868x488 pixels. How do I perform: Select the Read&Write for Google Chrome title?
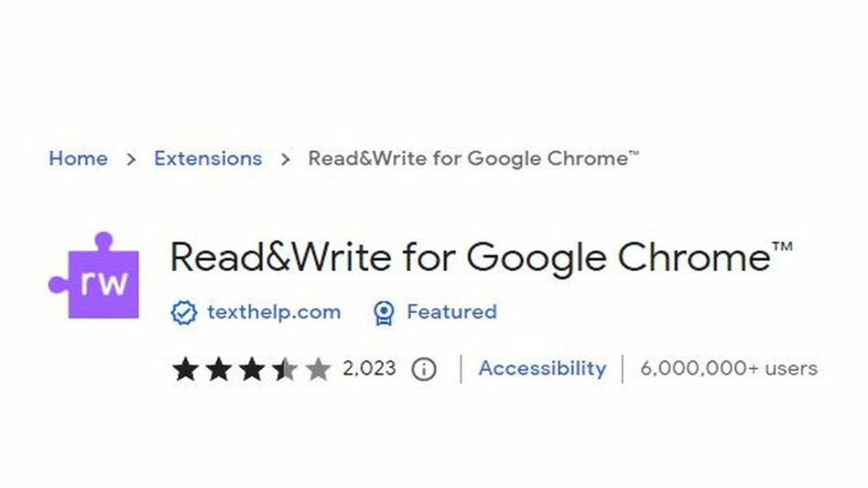(x=477, y=257)
